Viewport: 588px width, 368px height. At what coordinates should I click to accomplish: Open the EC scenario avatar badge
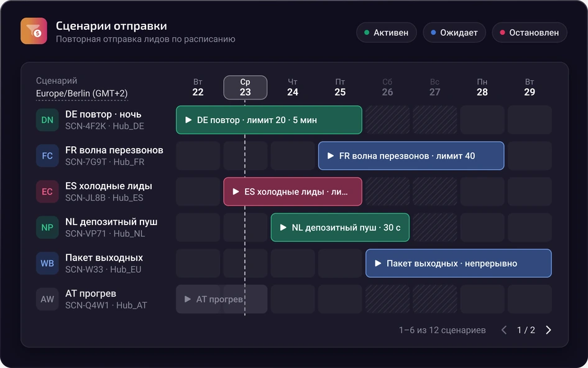(x=47, y=191)
